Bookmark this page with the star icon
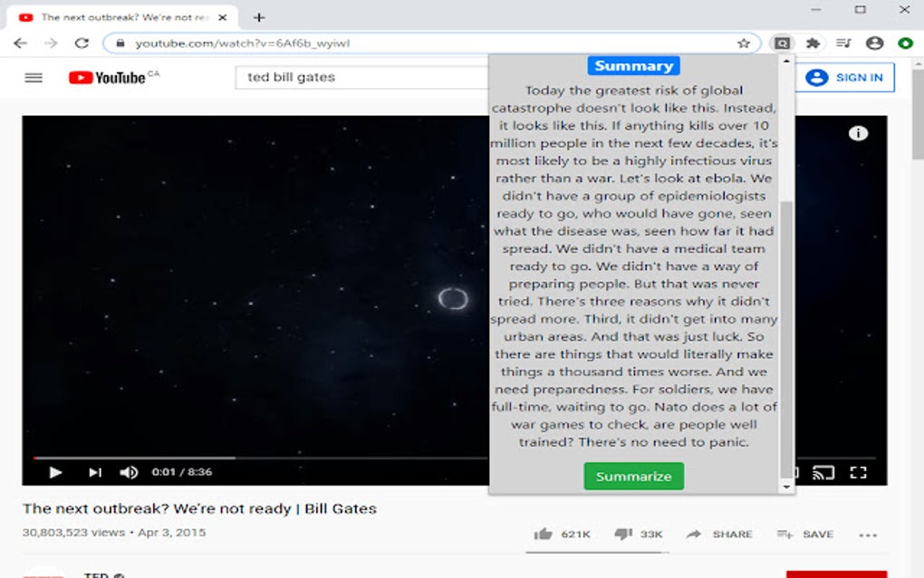 [x=743, y=43]
